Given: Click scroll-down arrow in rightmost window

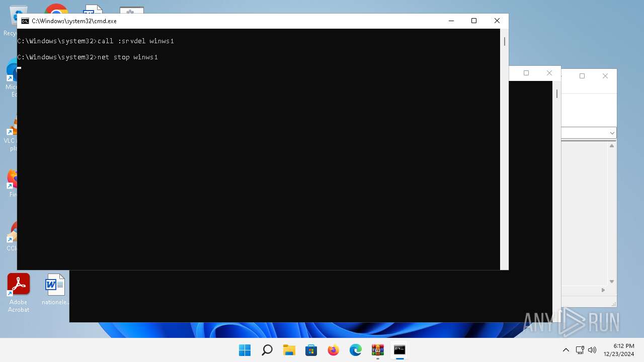Looking at the screenshot, I should [x=612, y=282].
